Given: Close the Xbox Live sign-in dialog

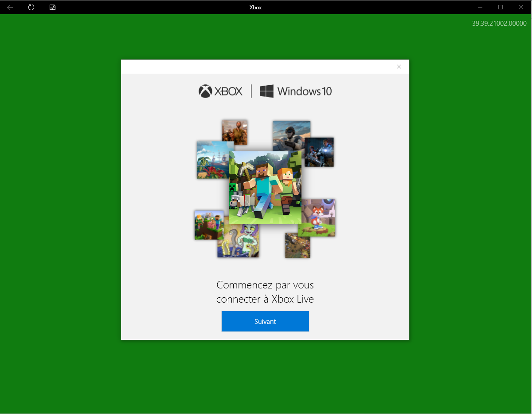Looking at the screenshot, I should (399, 67).
